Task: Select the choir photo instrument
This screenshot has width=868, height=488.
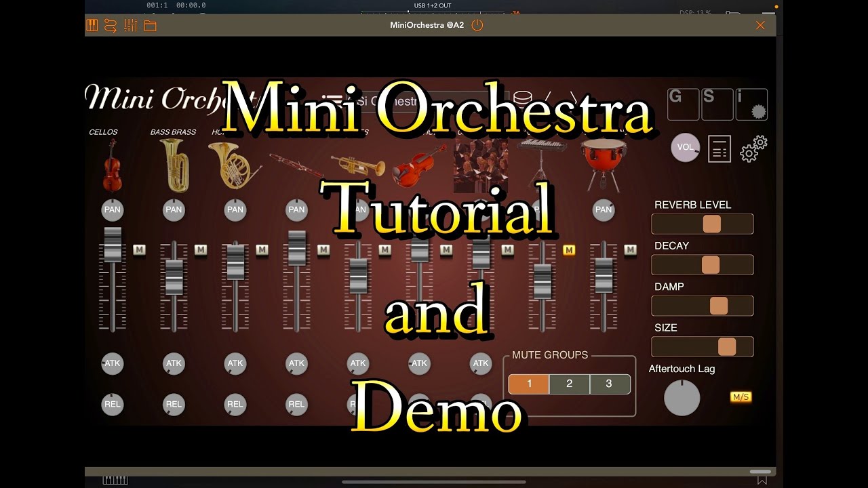Action: tap(481, 165)
